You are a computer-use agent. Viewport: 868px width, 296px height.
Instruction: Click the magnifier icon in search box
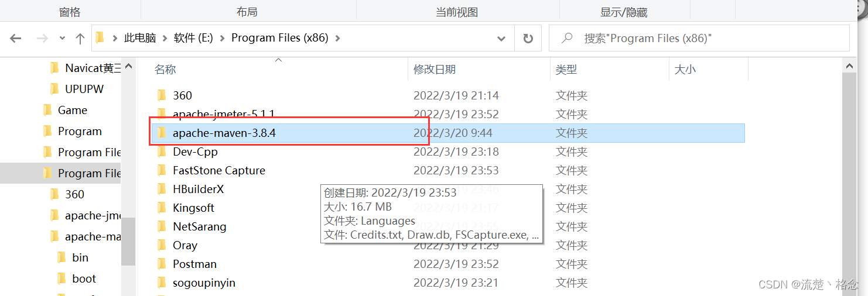567,38
